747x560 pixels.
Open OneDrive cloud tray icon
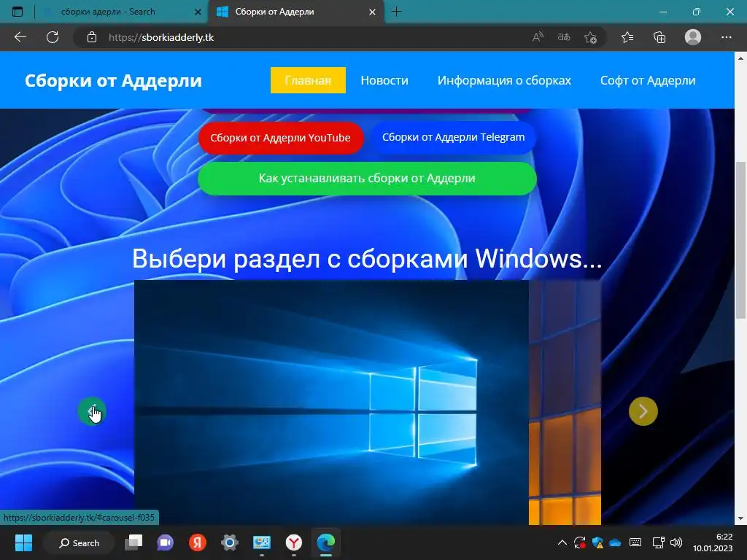tap(615, 542)
